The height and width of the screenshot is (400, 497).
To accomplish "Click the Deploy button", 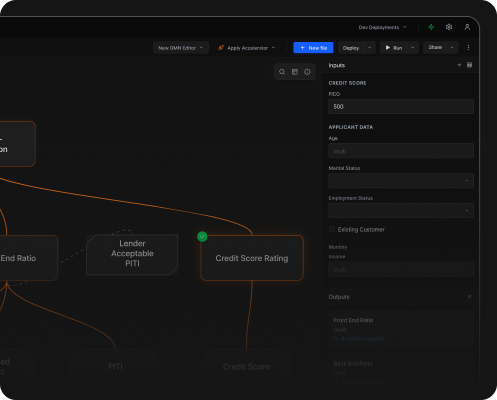I will pyautogui.click(x=351, y=48).
